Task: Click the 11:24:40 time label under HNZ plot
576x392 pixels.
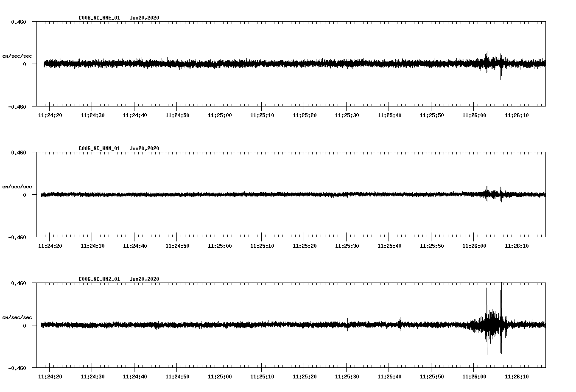Action: click(x=135, y=377)
